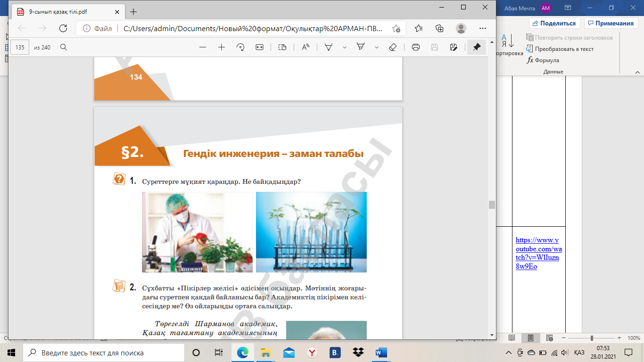Viewport: 644px width, 362px height.
Task: Click the scientist with plants picture
Action: [197, 232]
